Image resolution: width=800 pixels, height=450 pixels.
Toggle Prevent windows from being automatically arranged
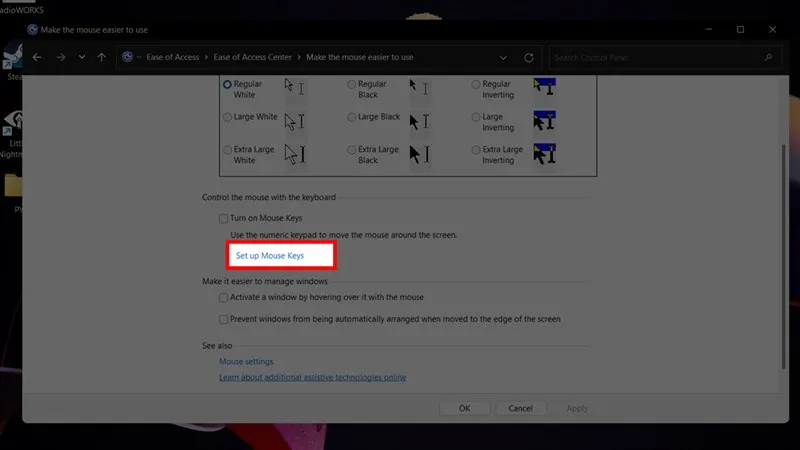pyautogui.click(x=224, y=320)
